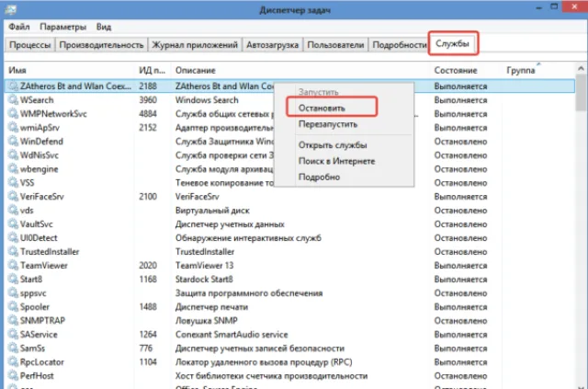
Task: Select the Ловушка SNMP description
Action: click(206, 321)
